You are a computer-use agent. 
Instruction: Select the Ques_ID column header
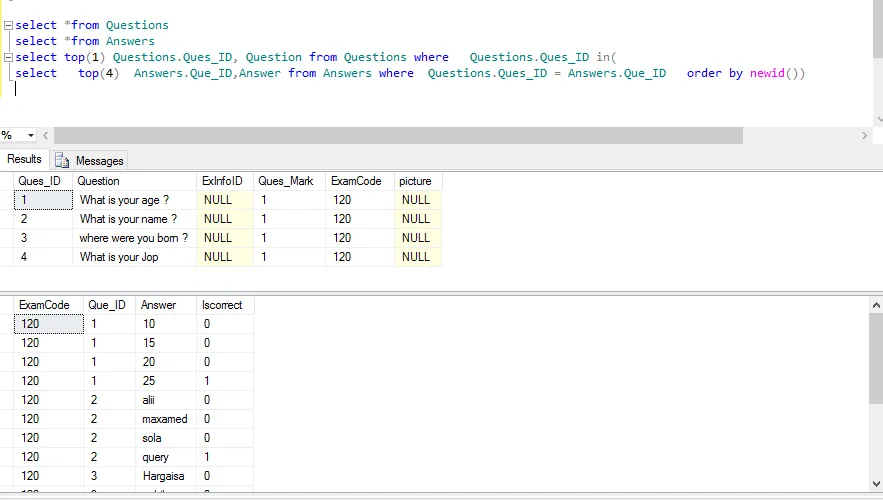coord(43,181)
